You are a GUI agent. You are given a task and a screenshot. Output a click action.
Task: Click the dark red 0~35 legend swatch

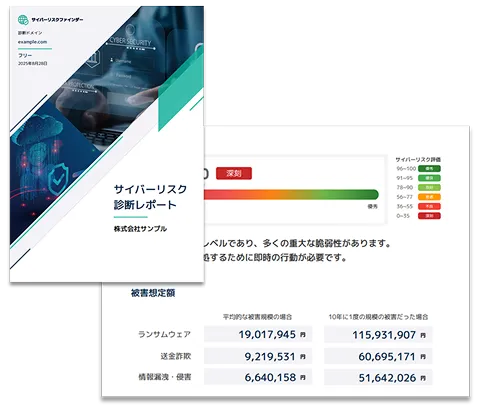point(429,216)
